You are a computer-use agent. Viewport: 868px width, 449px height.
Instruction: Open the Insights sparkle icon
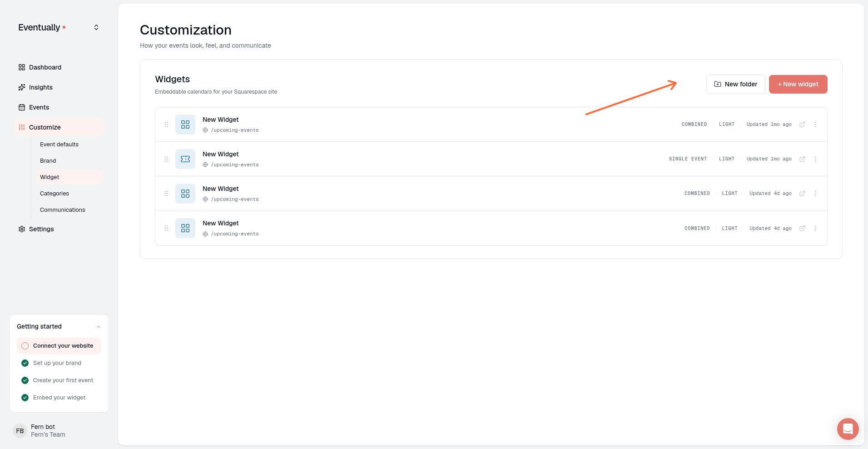point(22,87)
